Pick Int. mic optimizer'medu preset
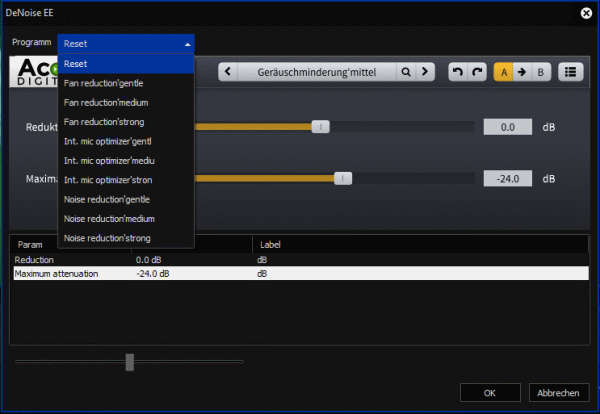The height and width of the screenshot is (414, 600). [x=126, y=161]
